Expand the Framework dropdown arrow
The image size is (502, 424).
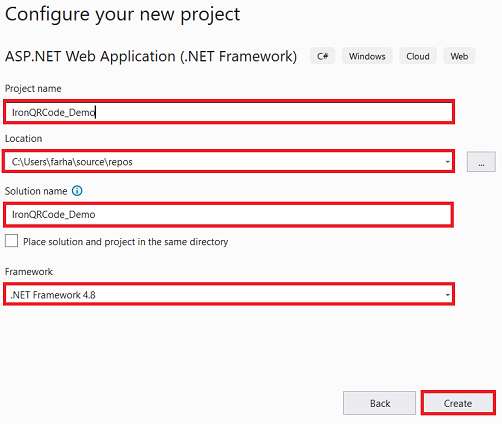(447, 295)
